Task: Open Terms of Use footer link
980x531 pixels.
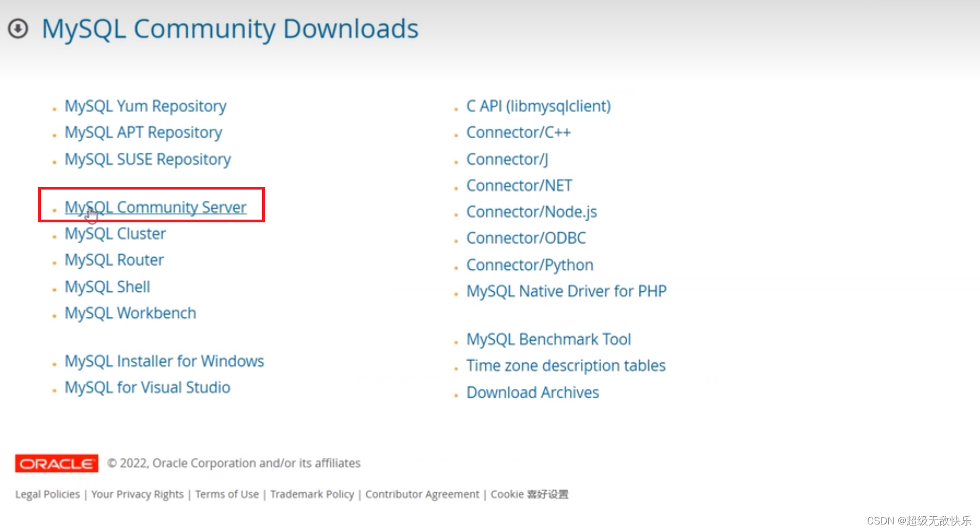Action: [x=227, y=494]
